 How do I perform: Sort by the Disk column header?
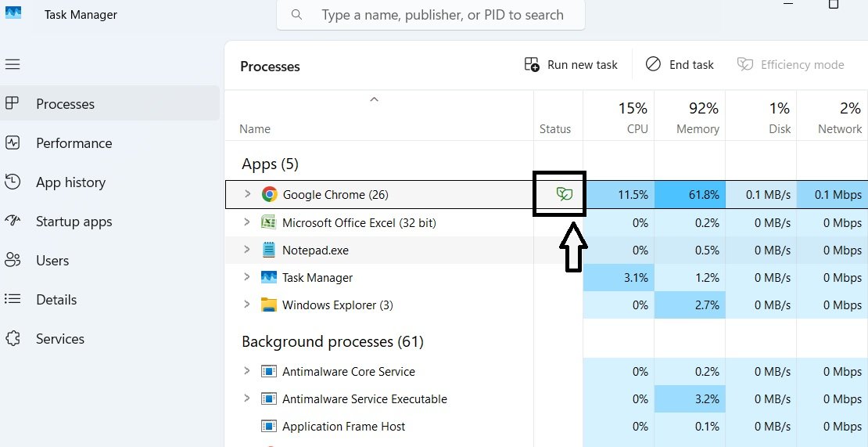coord(761,115)
